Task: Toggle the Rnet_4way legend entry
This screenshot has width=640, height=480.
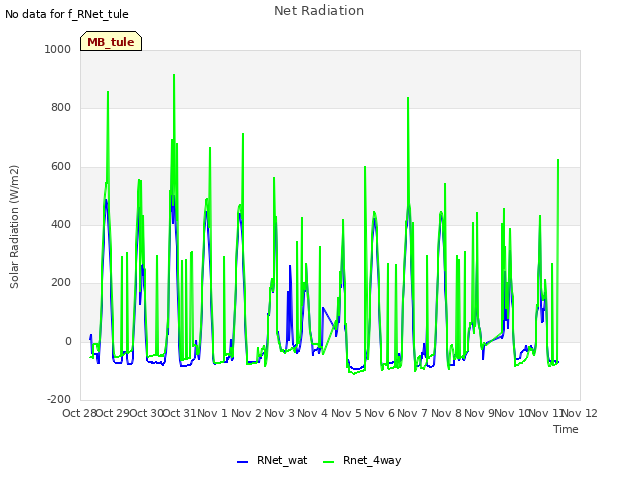Action: pos(362,460)
